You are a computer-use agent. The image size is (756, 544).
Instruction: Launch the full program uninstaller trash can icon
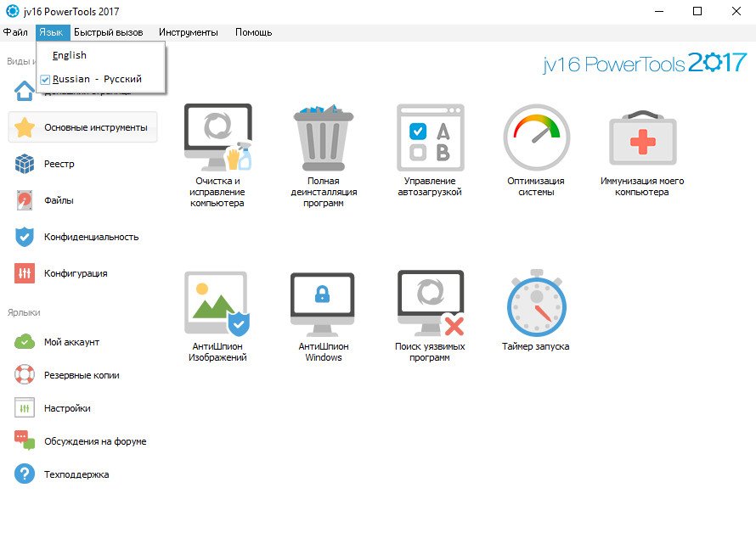coord(324,137)
